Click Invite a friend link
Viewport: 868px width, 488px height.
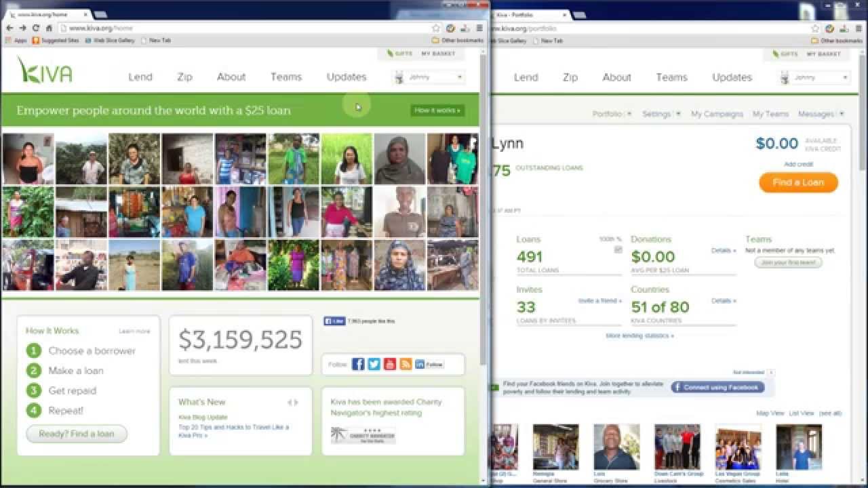pyautogui.click(x=599, y=300)
